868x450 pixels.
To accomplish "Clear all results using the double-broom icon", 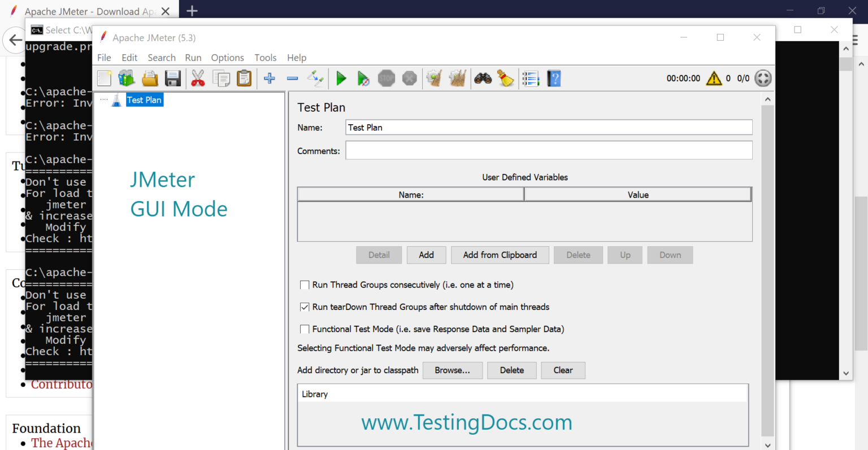I will (458, 78).
